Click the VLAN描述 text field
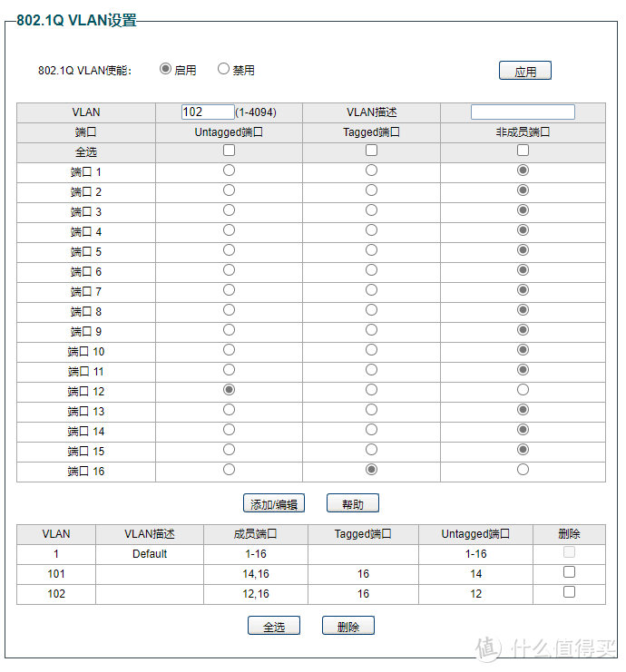626x672 pixels. click(523, 112)
